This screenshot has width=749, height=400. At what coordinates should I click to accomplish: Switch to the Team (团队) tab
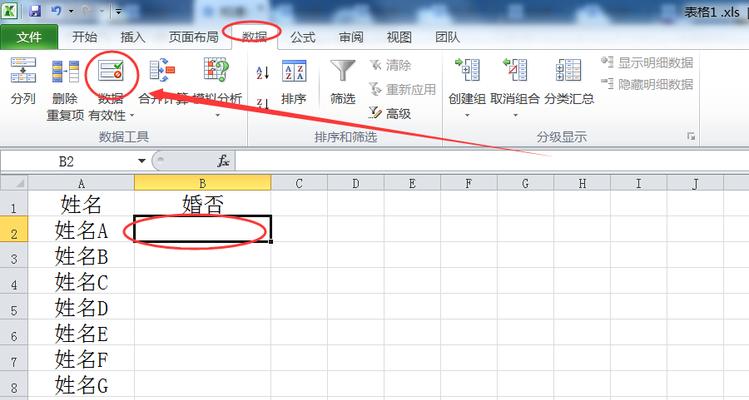(447, 37)
